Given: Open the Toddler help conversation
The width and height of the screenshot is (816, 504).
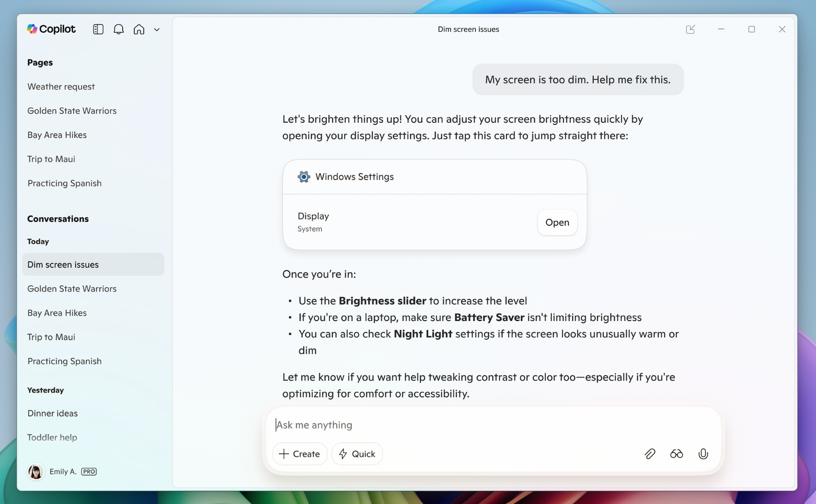Looking at the screenshot, I should (x=52, y=438).
